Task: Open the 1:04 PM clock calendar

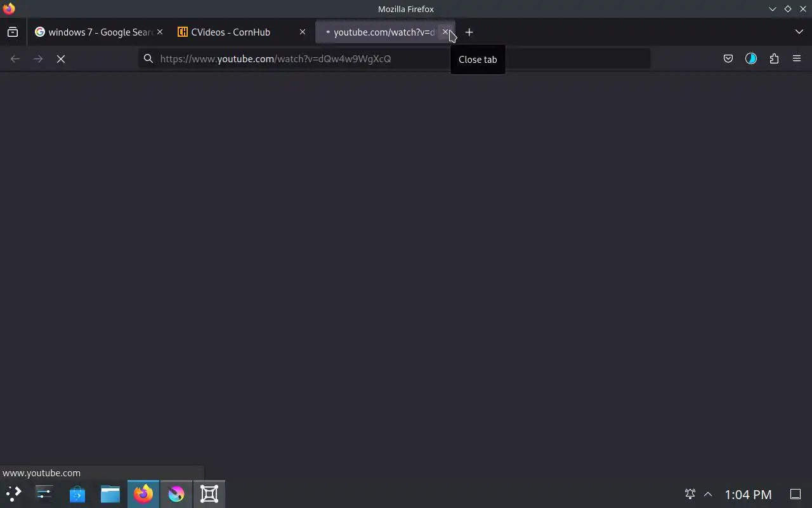Action: (x=749, y=494)
